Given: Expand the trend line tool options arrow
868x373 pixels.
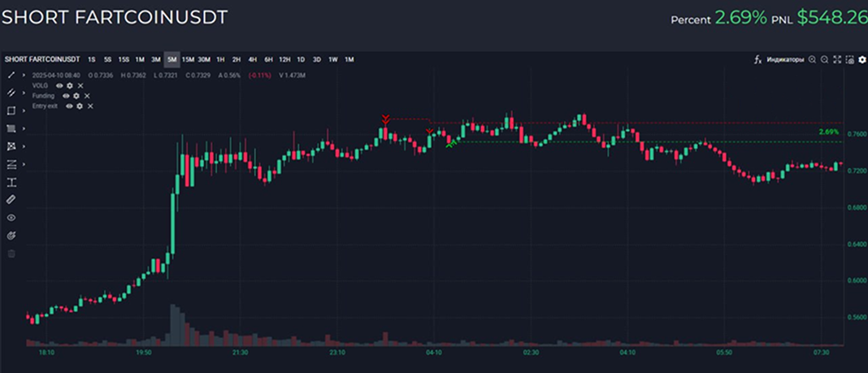Looking at the screenshot, I should coord(24,75).
